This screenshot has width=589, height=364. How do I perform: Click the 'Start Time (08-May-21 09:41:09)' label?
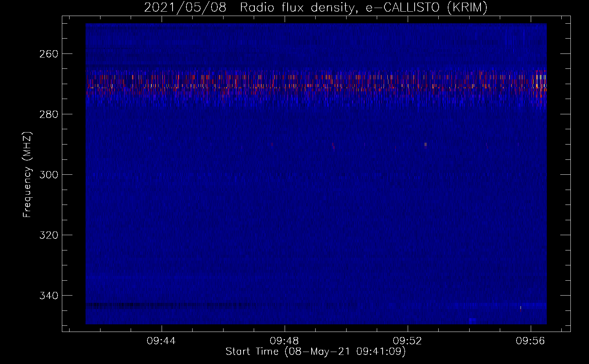(x=316, y=352)
